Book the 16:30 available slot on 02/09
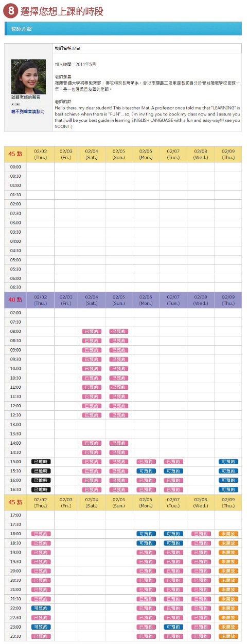 pyautogui.click(x=228, y=489)
